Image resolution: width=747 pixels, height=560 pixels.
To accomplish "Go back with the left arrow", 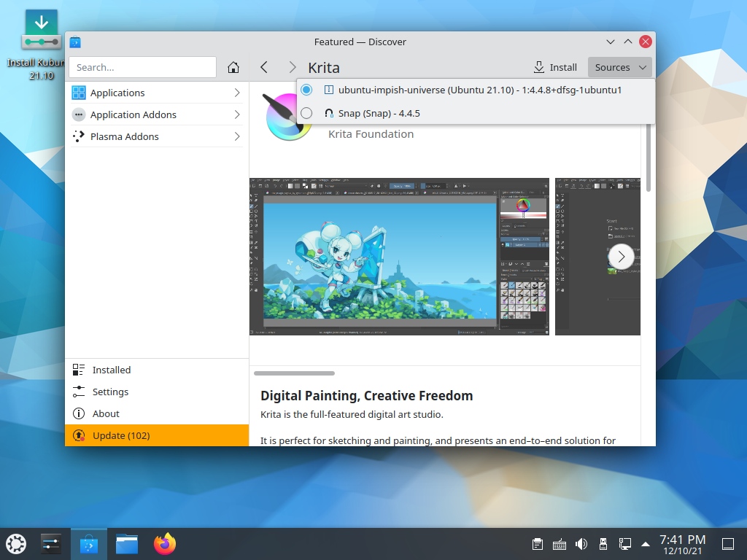I will click(264, 67).
